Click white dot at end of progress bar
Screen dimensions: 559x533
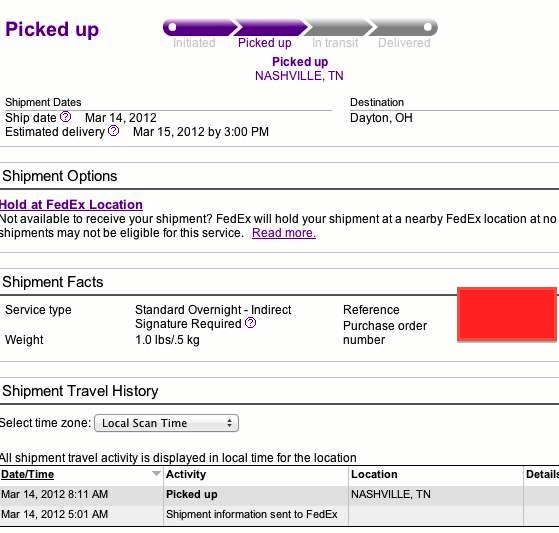coord(427,27)
